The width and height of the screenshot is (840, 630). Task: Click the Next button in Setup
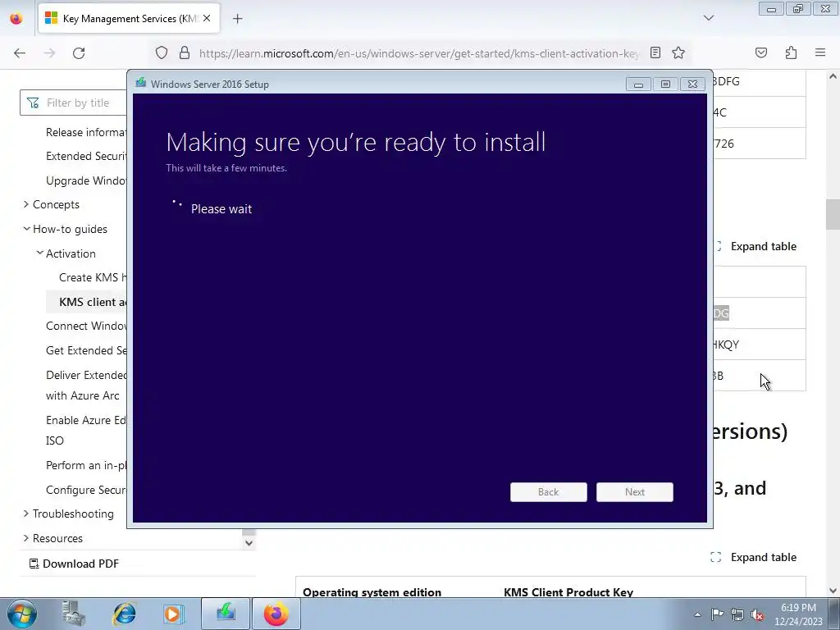coord(635,492)
